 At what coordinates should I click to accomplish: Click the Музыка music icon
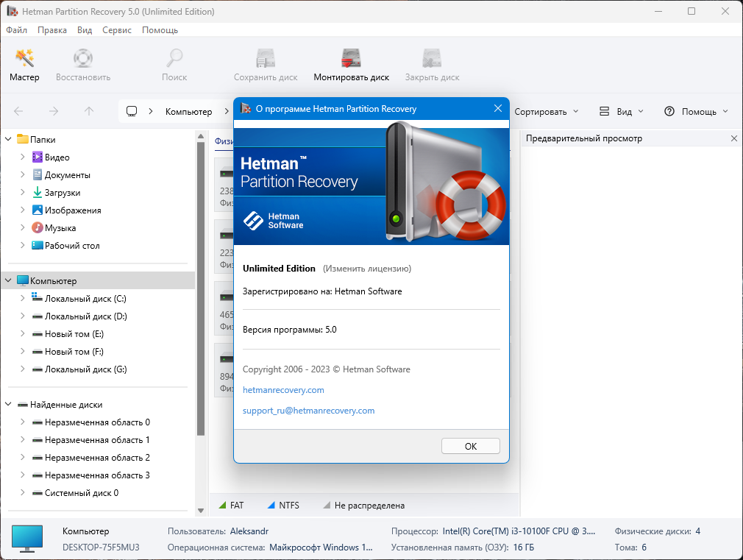[x=38, y=227]
